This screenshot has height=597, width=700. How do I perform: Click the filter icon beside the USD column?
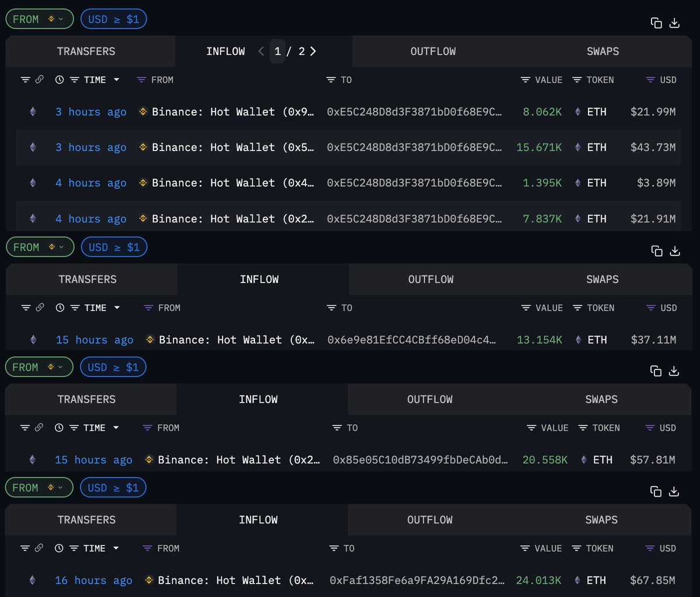pos(649,79)
